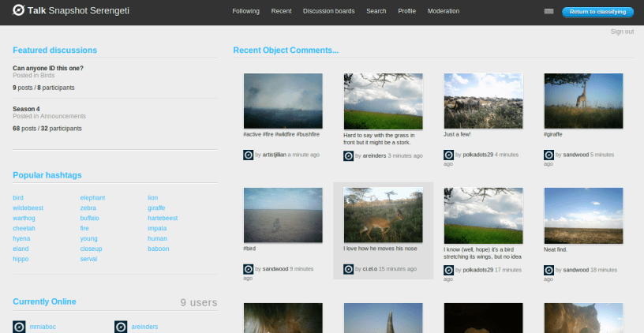Click mmiaboc's avatar in Currently Online
This screenshot has height=333, width=644.
pos(20,326)
